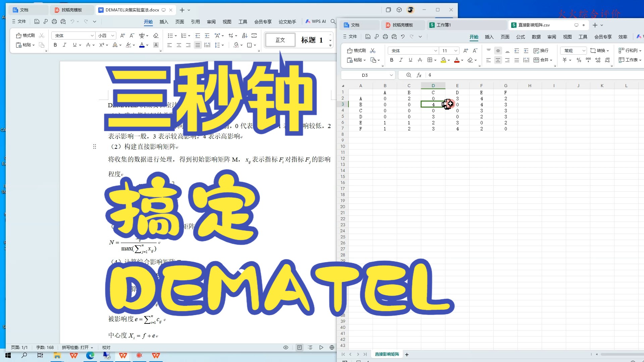
Task: Open the font name dropdown showing 宋体
Action: point(413,50)
